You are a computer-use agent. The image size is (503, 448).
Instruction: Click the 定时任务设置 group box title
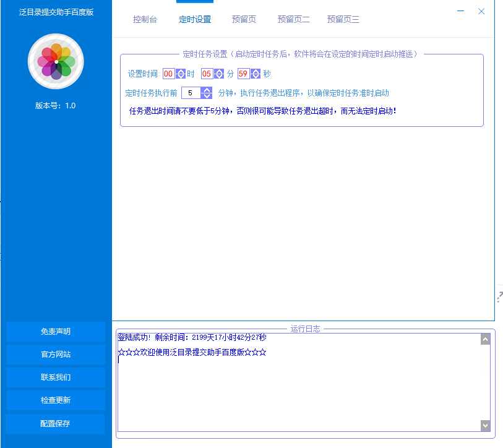click(x=300, y=54)
